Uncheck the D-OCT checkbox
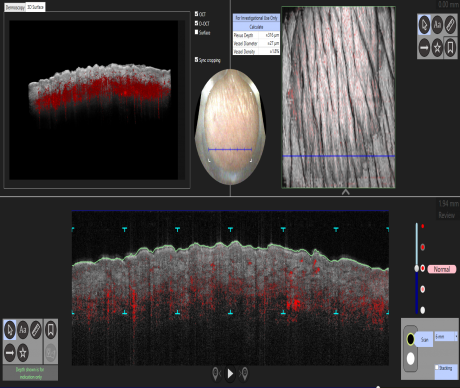Screen dimensions: 460x388 tap(196, 23)
